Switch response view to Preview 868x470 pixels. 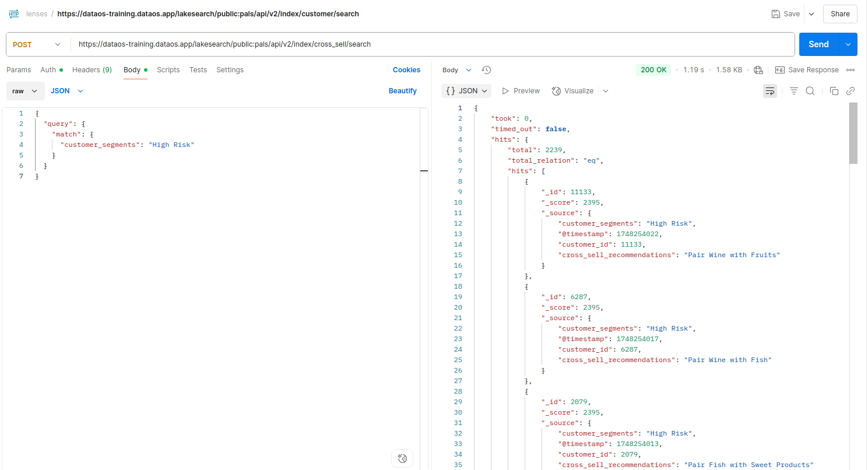[x=521, y=91]
